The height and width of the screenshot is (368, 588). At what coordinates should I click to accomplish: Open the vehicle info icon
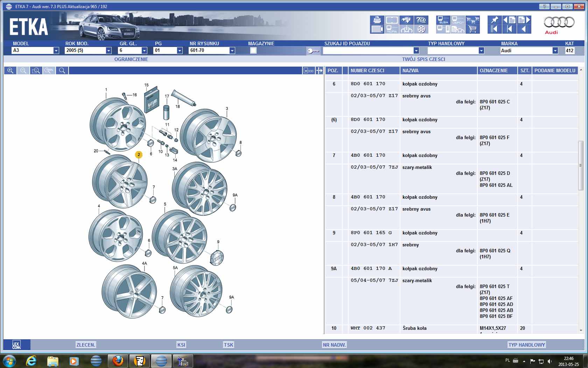(406, 29)
